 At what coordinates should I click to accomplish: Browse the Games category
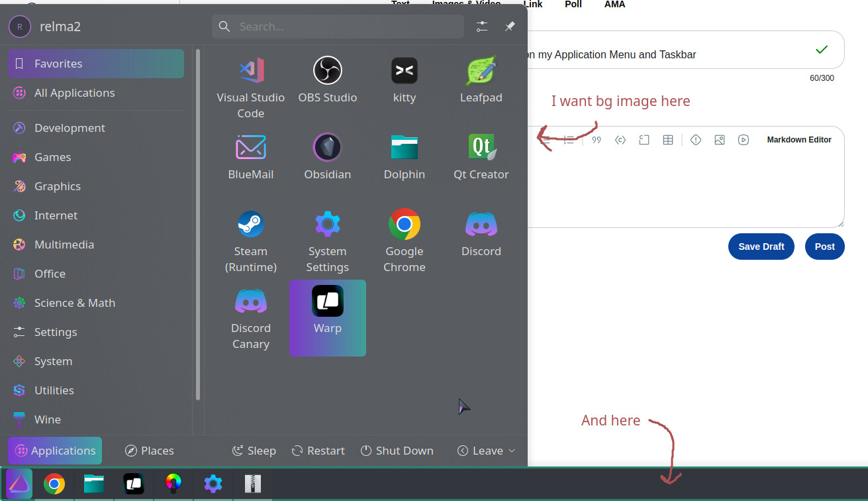(96, 157)
